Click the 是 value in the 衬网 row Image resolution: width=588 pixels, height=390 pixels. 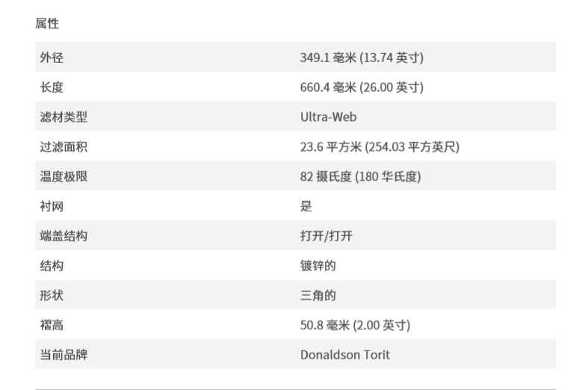(306, 206)
